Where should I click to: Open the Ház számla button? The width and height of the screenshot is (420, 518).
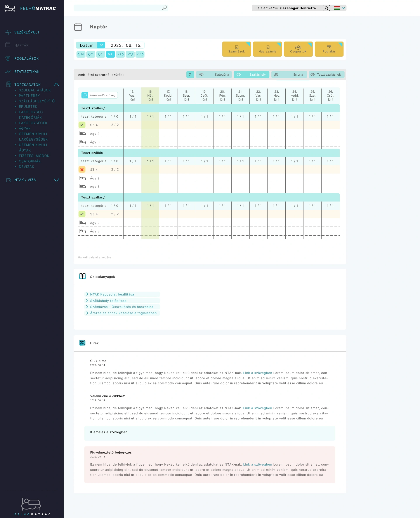pos(267,49)
